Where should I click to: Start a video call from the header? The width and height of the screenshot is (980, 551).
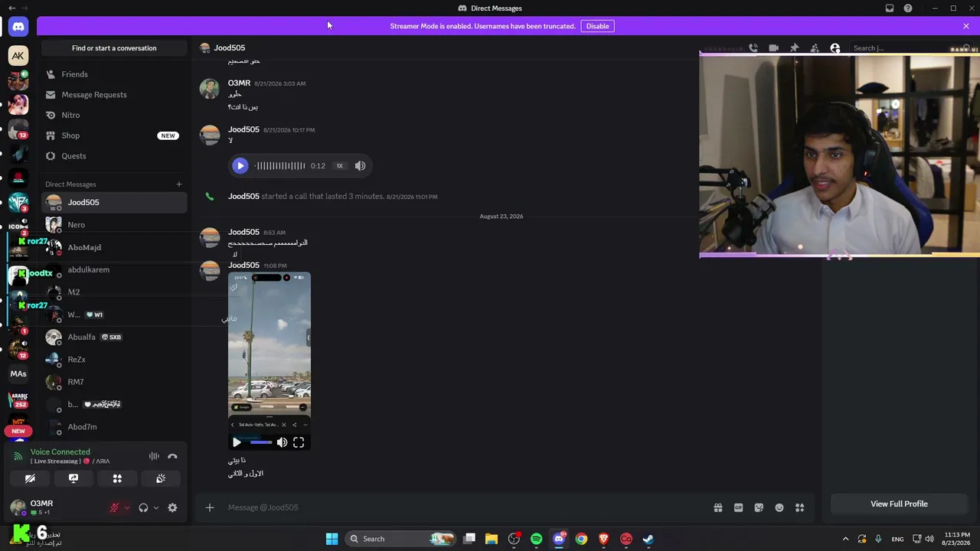pos(774,47)
